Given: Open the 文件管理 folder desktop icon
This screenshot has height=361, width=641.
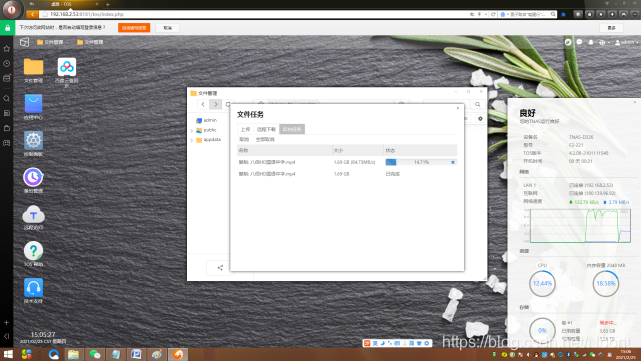Looking at the screenshot, I should click(33, 67).
